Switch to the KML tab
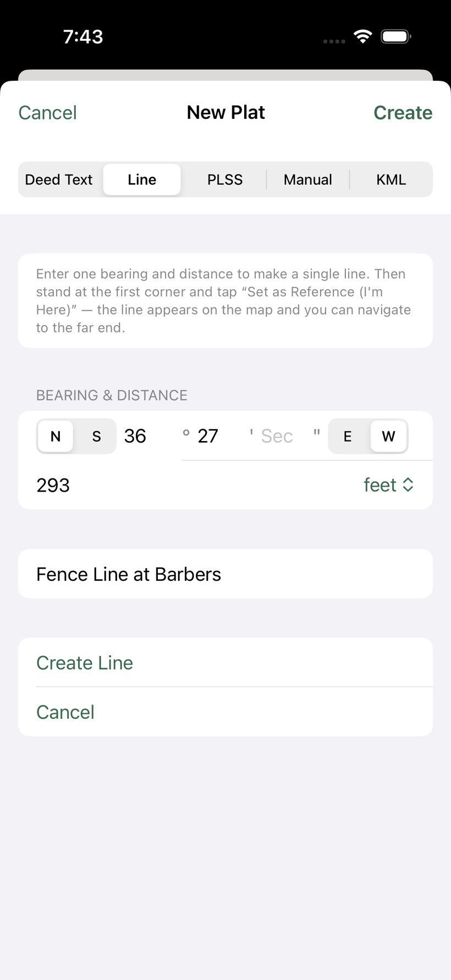Screen dimensions: 451x980 click(x=391, y=179)
